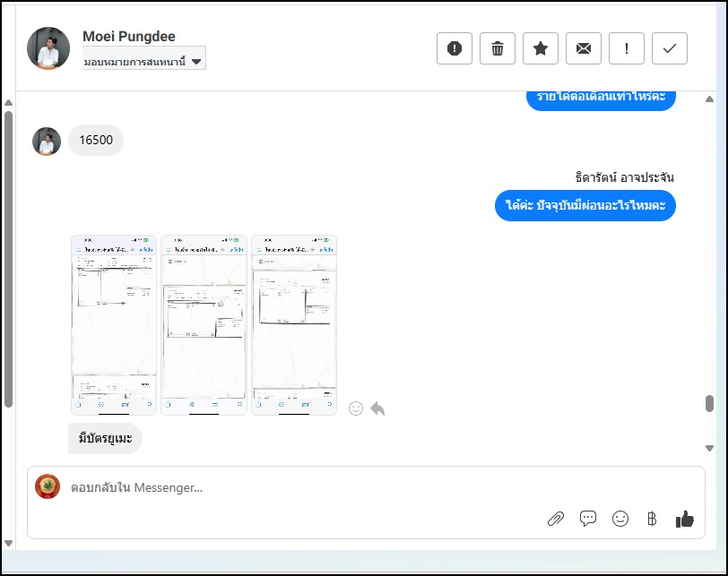Open the Baht payment request icon
This screenshot has height=576, width=728.
tap(652, 519)
